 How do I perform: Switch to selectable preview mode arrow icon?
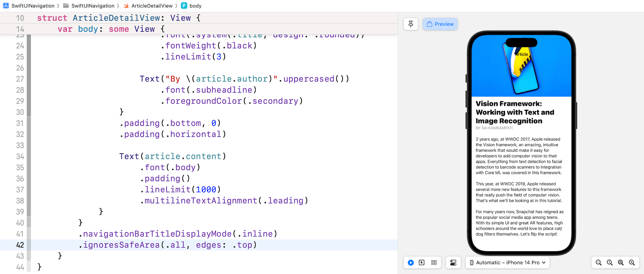coord(422,263)
